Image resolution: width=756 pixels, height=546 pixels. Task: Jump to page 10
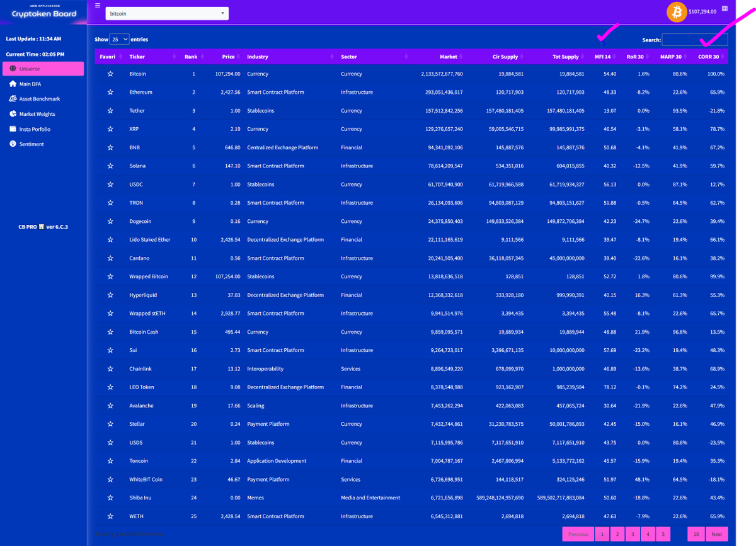(696, 534)
